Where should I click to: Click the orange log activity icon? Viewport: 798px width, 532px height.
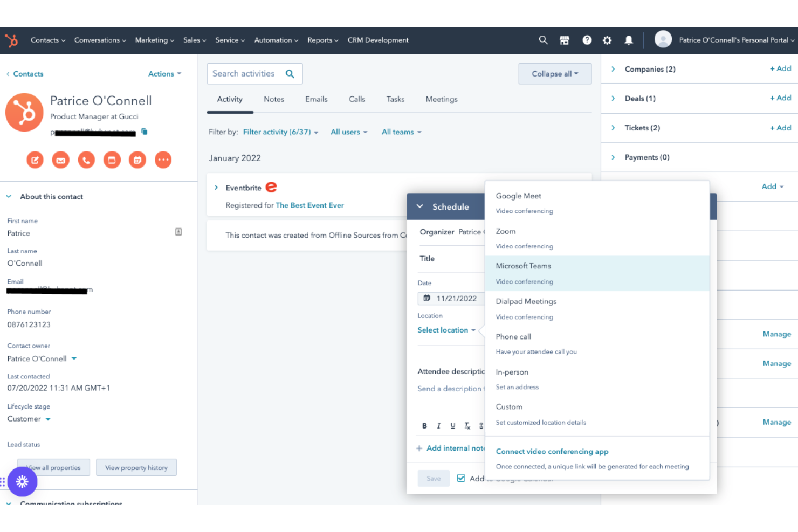tap(112, 160)
